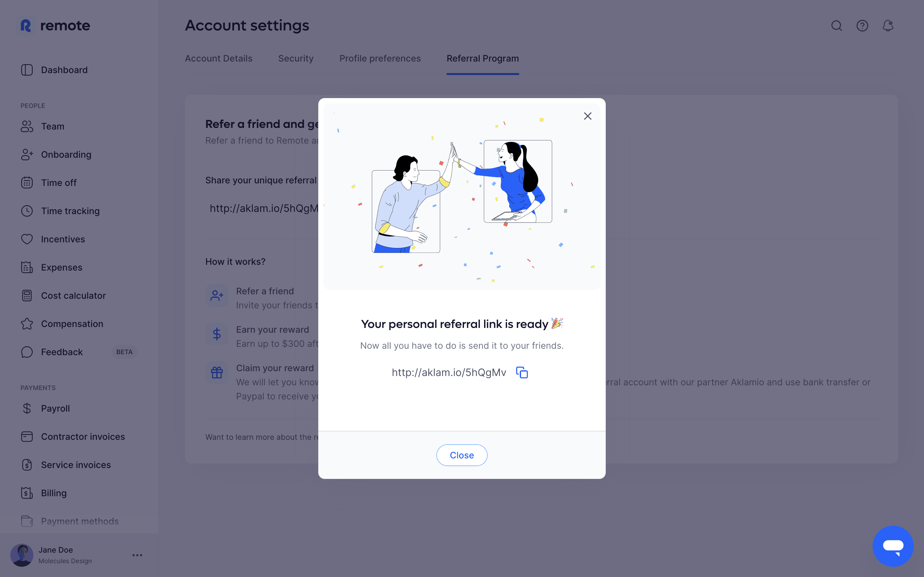Click Jane Doe's profile avatar
The width and height of the screenshot is (924, 577).
[22, 555]
